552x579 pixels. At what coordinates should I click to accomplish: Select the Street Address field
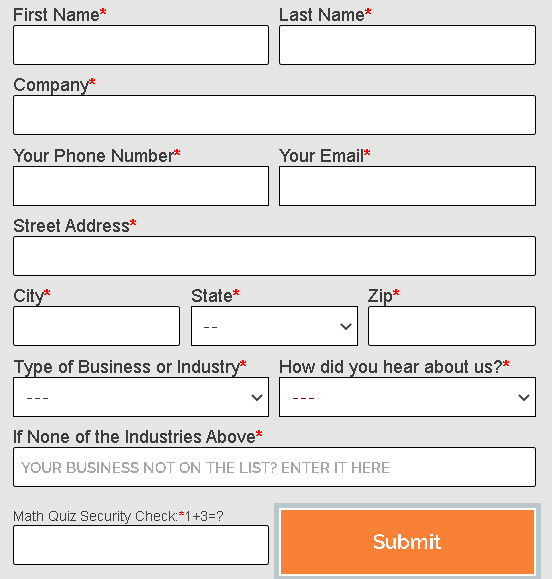tap(274, 256)
